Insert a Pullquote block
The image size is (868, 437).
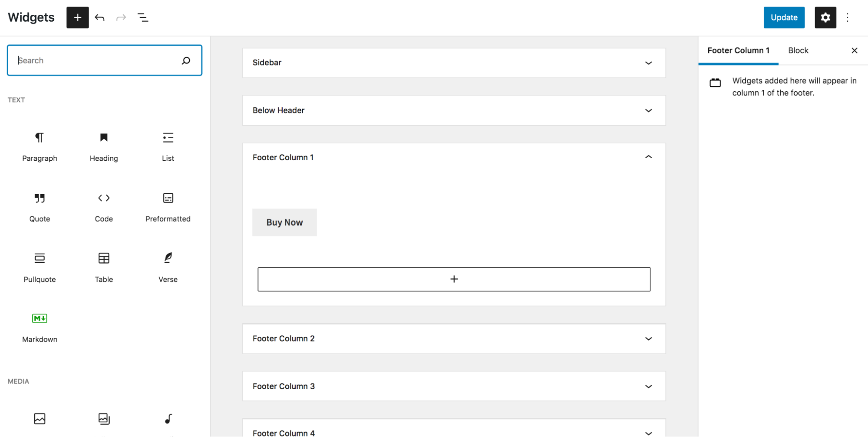(x=40, y=267)
